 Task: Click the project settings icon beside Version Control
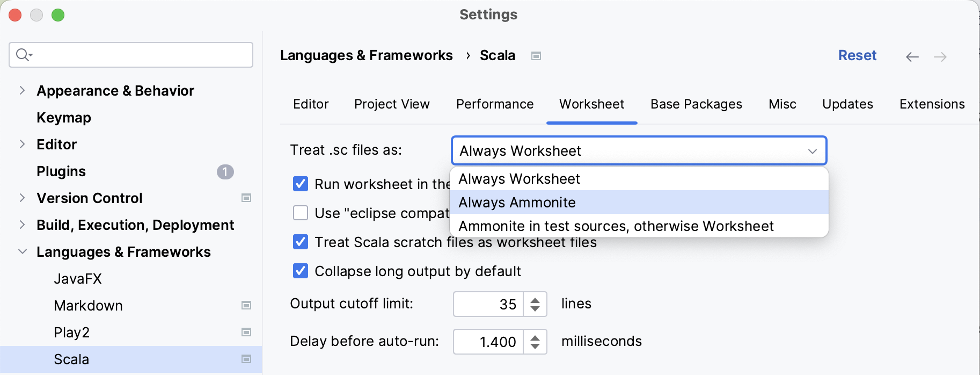pyautogui.click(x=246, y=198)
